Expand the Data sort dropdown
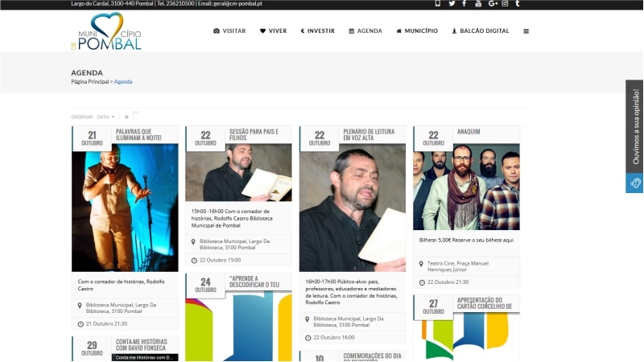Screen dimensions: 644x362 point(105,117)
